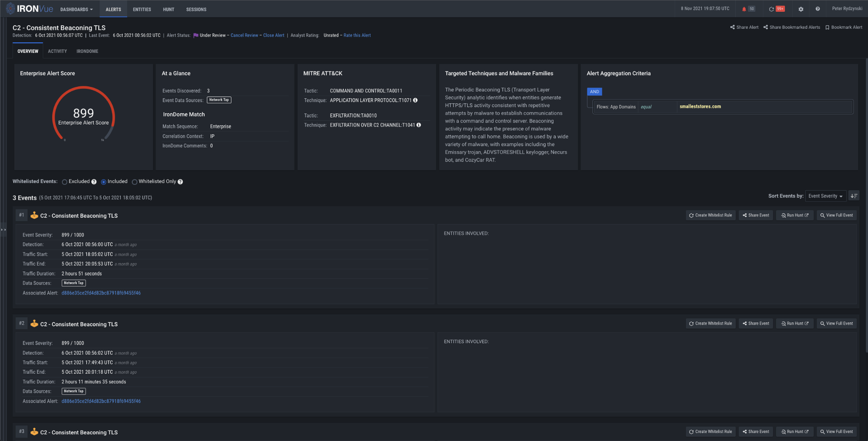Share Event for event #2
The width and height of the screenshot is (868, 441).
756,323
